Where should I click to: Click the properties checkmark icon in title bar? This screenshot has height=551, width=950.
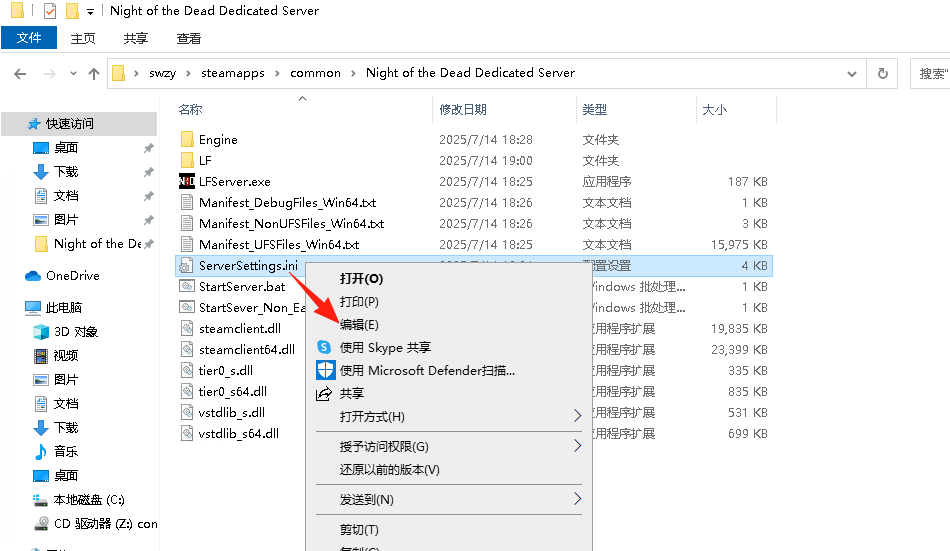pos(50,11)
